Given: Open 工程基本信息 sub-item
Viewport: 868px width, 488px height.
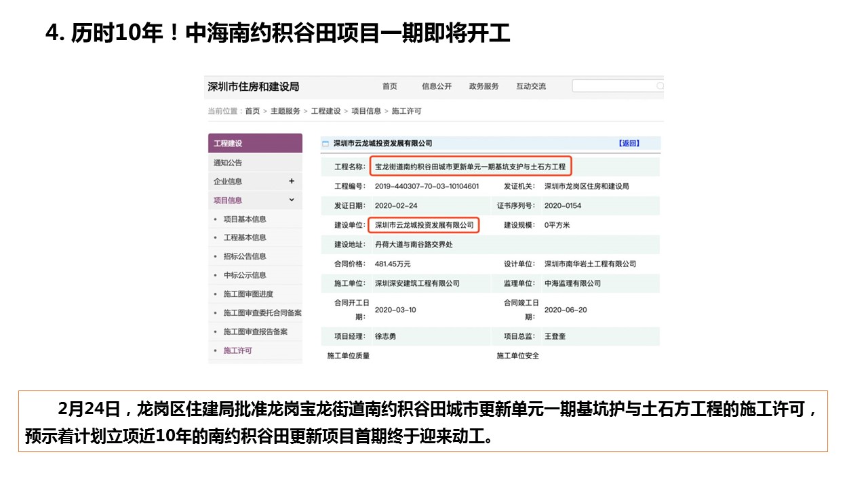Looking at the screenshot, I should pos(245,237).
